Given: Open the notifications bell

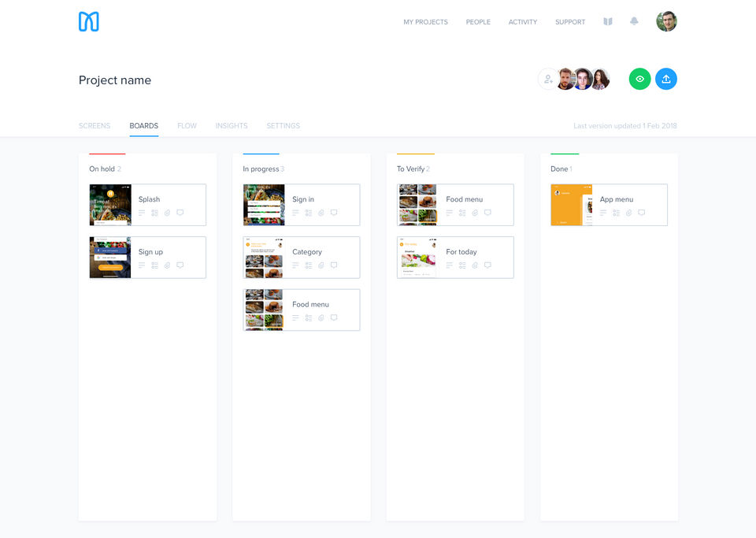Looking at the screenshot, I should 634,21.
